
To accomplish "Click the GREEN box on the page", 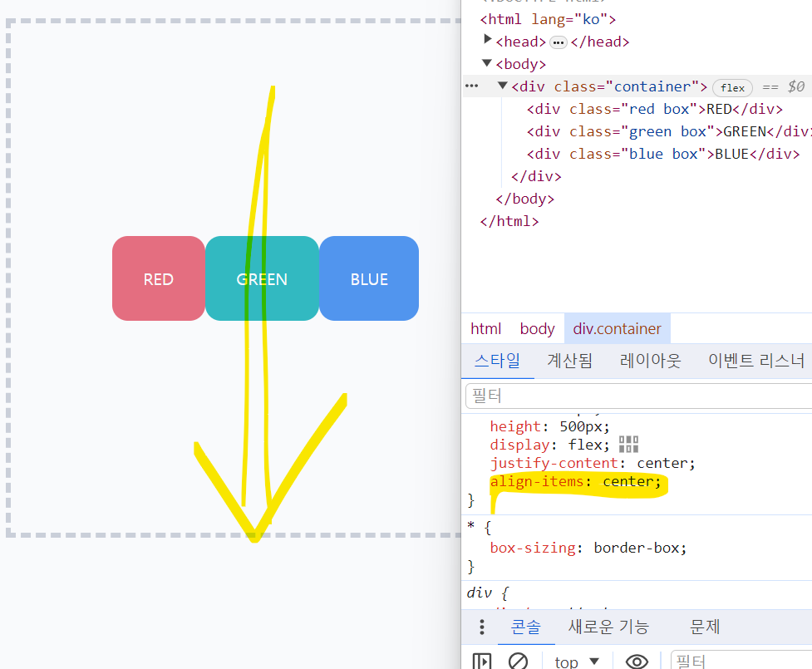I will tap(262, 278).
